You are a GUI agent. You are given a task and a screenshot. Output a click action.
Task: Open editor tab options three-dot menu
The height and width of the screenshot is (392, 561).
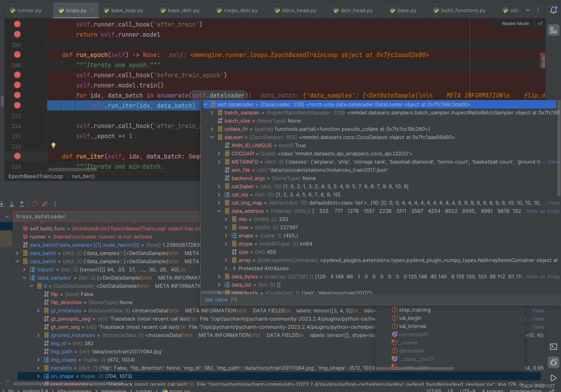tap(538, 10)
